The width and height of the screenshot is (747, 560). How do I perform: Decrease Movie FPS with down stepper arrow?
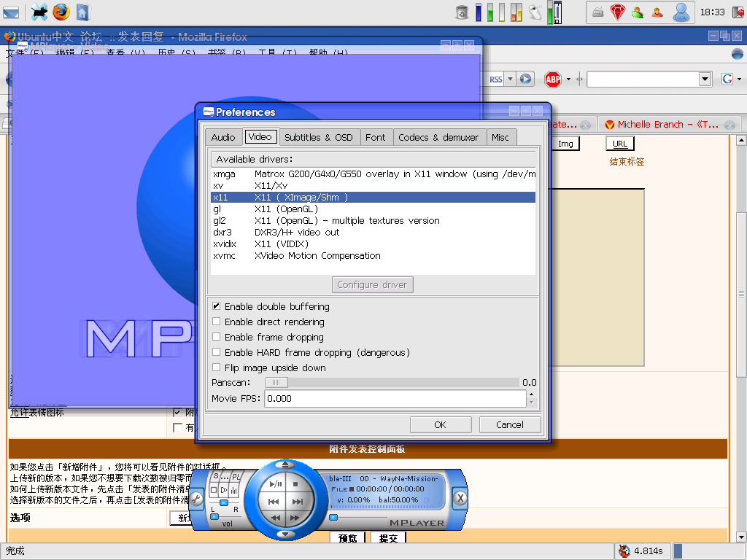click(532, 402)
